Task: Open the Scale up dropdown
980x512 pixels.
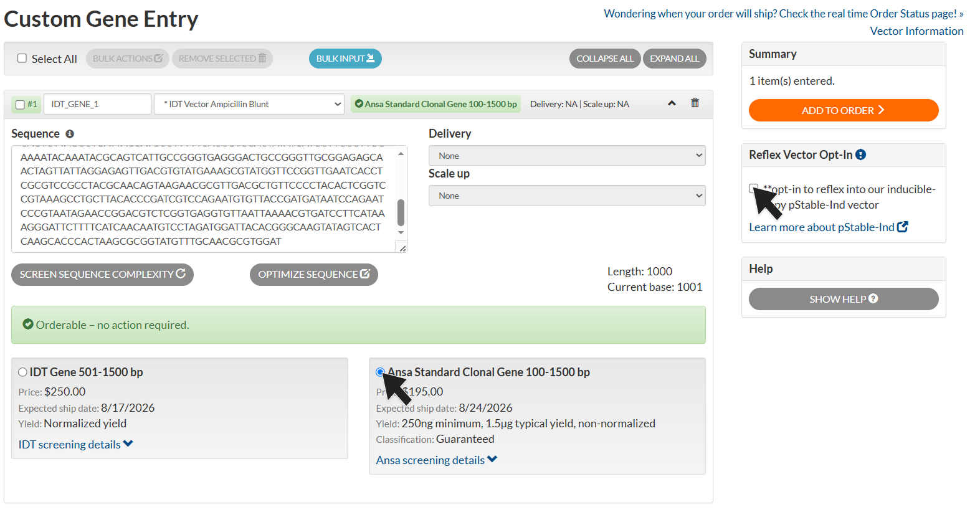Action: tap(567, 196)
